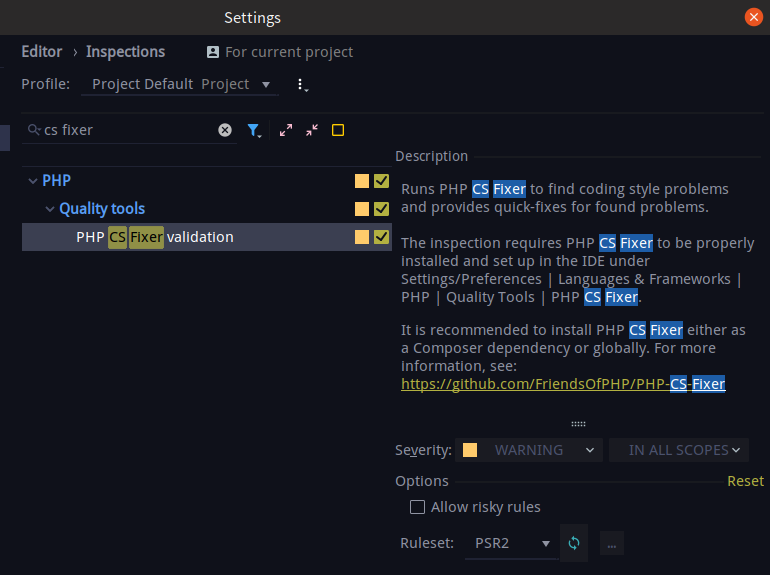Click PHP CS Fixer validation severity swatch
Screen dimensions: 770x575
[362, 237]
